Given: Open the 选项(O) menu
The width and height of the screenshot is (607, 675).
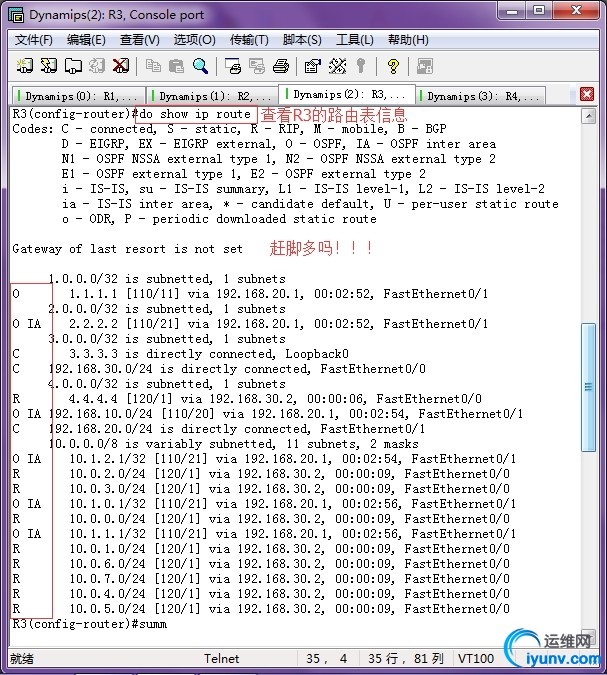Looking at the screenshot, I should 194,40.
